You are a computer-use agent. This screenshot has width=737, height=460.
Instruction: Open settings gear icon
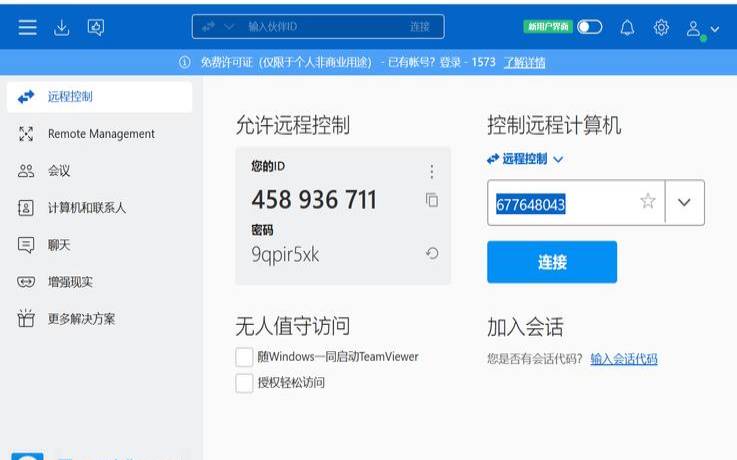point(661,28)
